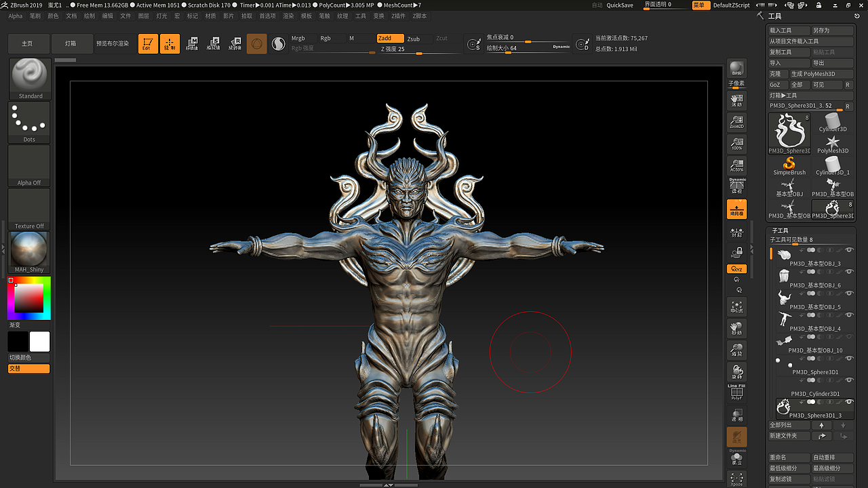Viewport: 868px width, 488px height.
Task: Click the canvas scroll hand icon
Action: click(x=736, y=101)
